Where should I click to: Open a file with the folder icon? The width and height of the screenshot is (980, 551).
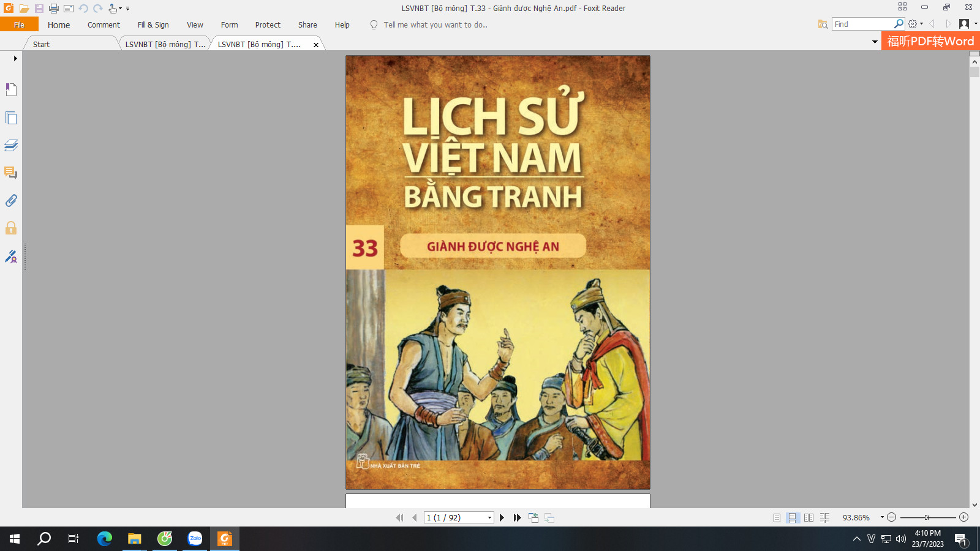pyautogui.click(x=24, y=9)
